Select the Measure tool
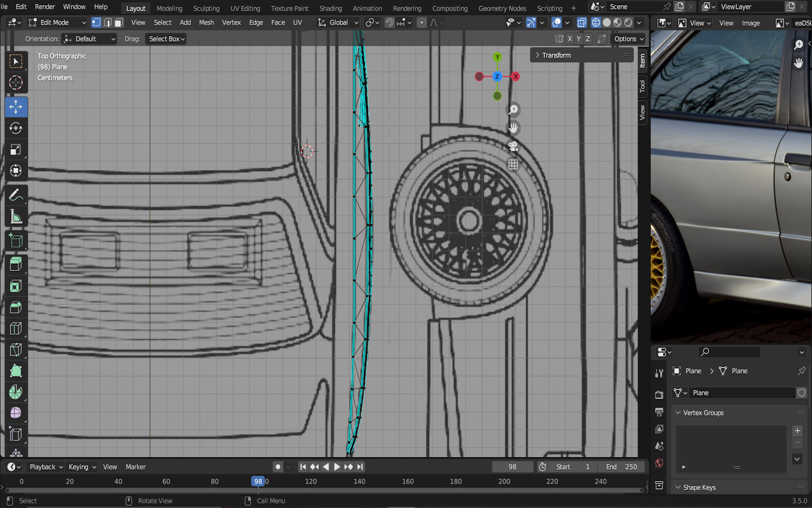The image size is (812, 508). 16,217
